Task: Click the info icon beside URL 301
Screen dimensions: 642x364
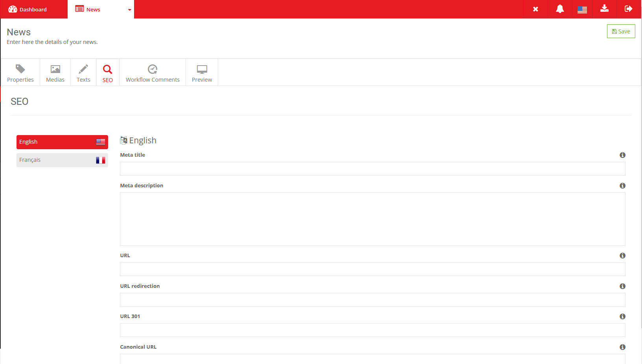Action: 622,316
